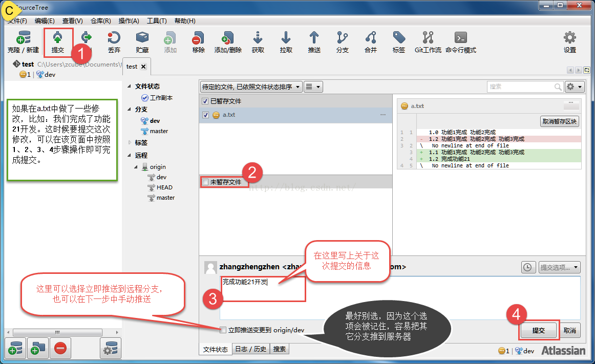Collapse the Remotes (远程) tree section
This screenshot has width=595, height=364.
pyautogui.click(x=129, y=155)
